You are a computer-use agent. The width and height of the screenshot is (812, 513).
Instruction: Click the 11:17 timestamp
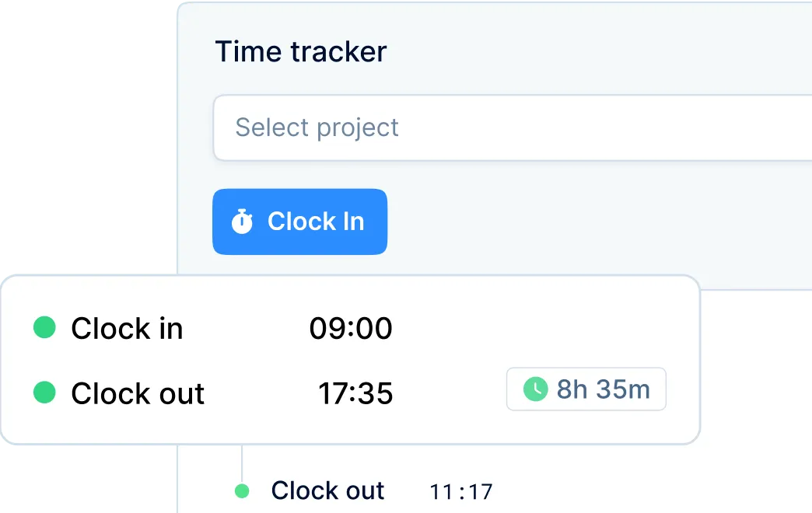(x=461, y=491)
